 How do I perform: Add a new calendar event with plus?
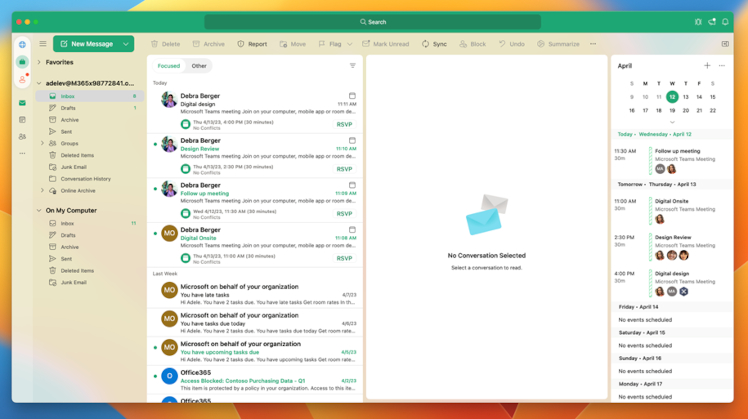[707, 66]
